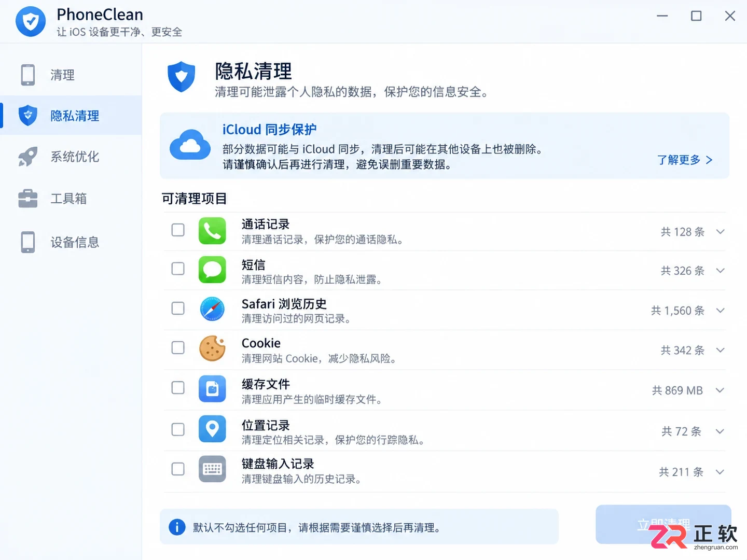
Task: Click the 可清理项目 section label
Action: pos(194,199)
